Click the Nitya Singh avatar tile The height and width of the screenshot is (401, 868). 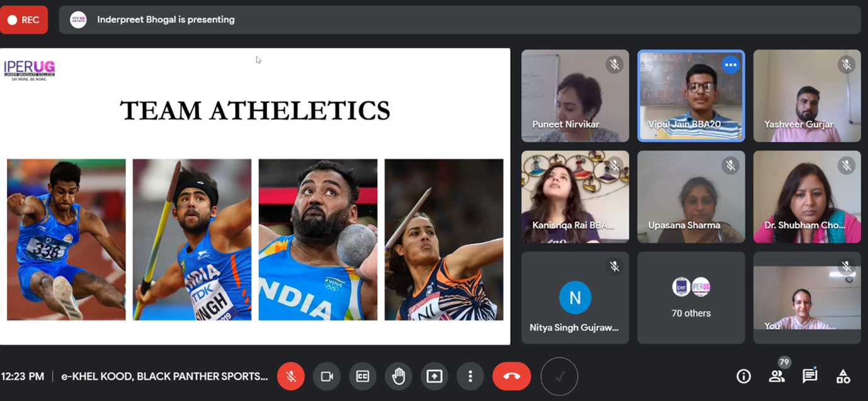click(x=574, y=298)
